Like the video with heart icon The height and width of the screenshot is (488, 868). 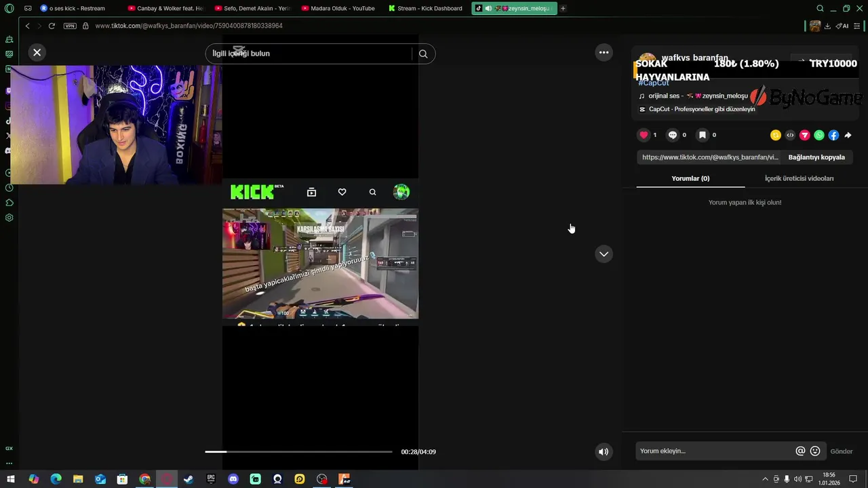coord(644,135)
